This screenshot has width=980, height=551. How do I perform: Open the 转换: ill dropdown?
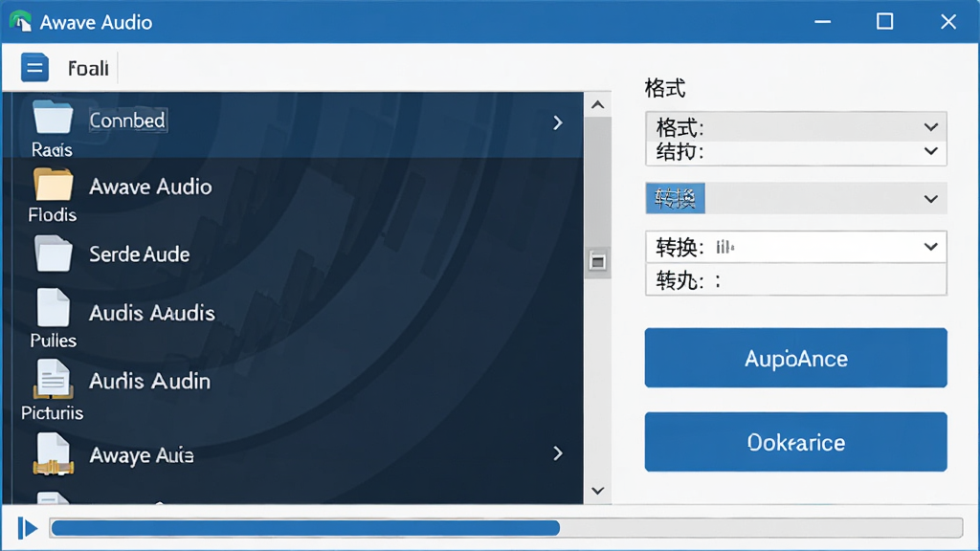click(795, 247)
